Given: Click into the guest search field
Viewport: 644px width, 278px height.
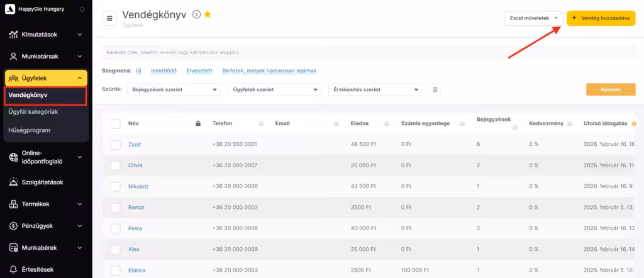Looking at the screenshot, I should (369, 52).
